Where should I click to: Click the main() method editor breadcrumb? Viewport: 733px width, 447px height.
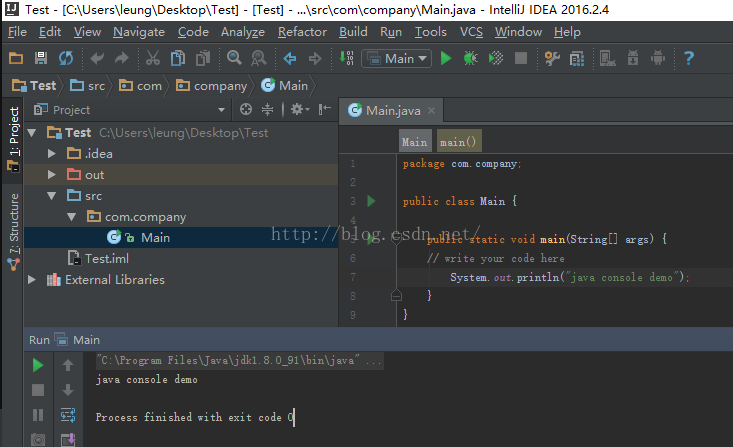[458, 142]
